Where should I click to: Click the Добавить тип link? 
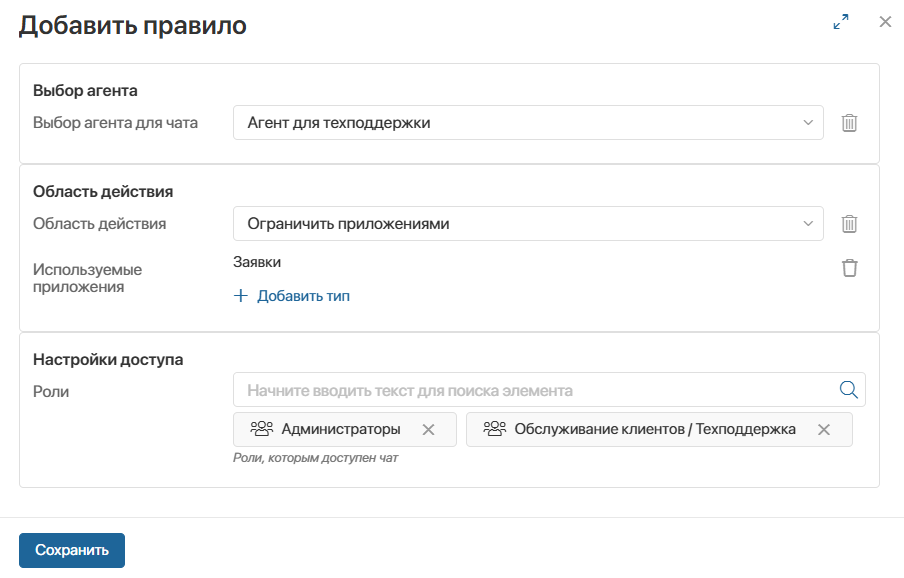[302, 296]
